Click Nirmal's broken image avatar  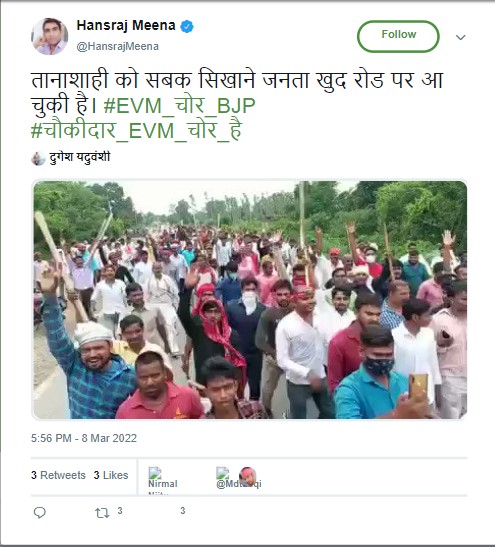(x=155, y=473)
